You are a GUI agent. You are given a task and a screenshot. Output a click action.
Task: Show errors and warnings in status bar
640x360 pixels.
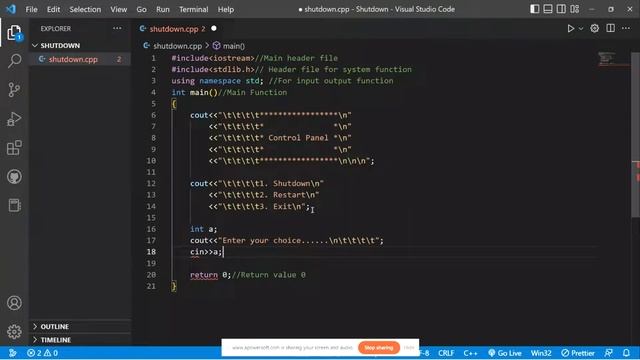click(x=42, y=353)
